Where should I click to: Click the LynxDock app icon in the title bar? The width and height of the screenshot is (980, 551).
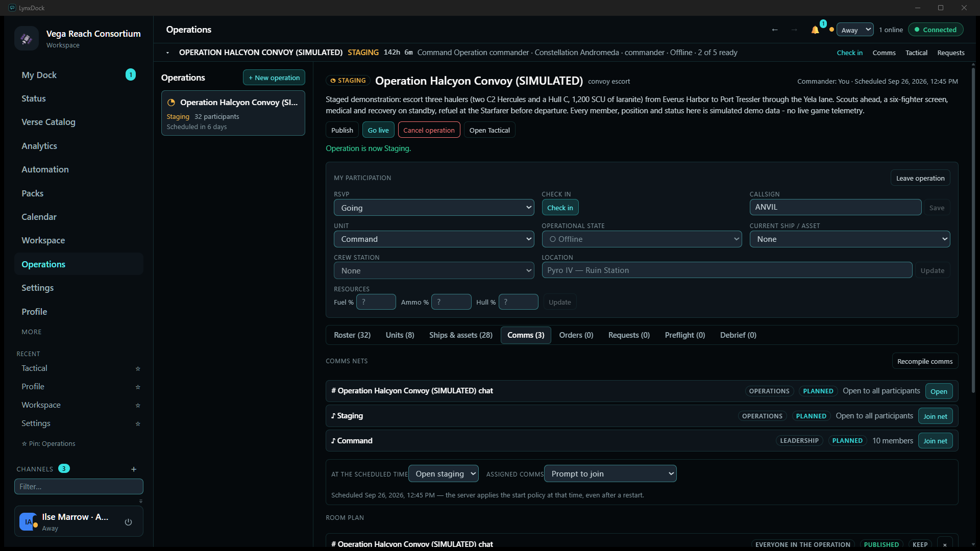click(x=12, y=8)
